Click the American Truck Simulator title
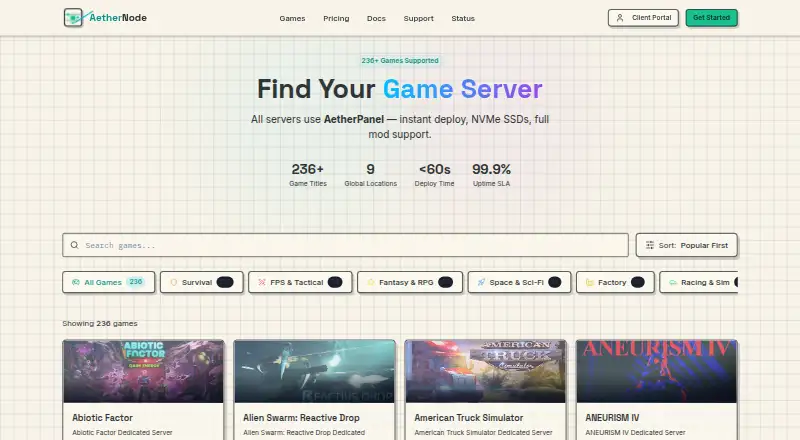 [468, 418]
